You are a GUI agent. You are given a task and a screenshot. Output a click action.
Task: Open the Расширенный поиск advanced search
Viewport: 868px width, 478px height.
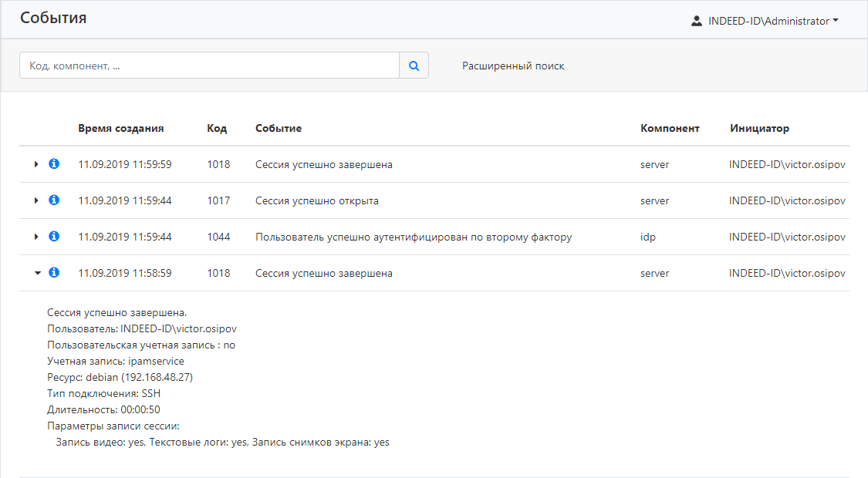coord(513,66)
